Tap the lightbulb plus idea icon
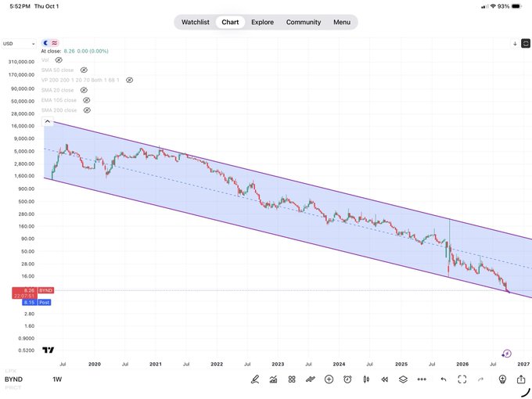 coord(502,379)
